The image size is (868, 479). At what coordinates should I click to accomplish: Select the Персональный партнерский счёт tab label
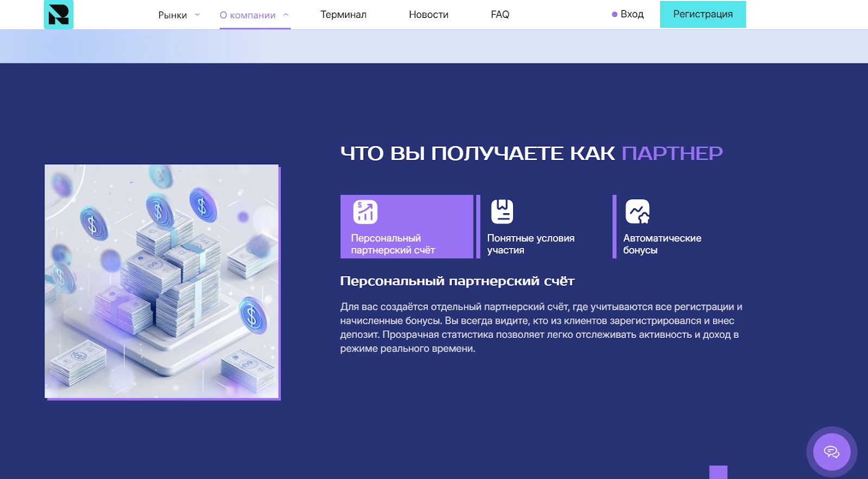393,244
